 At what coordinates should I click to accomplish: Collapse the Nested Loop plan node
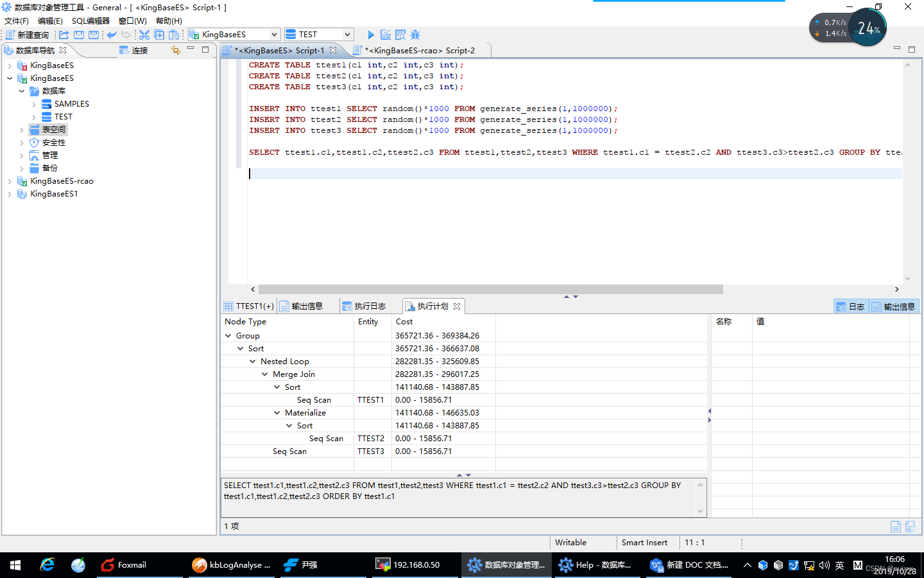(253, 362)
